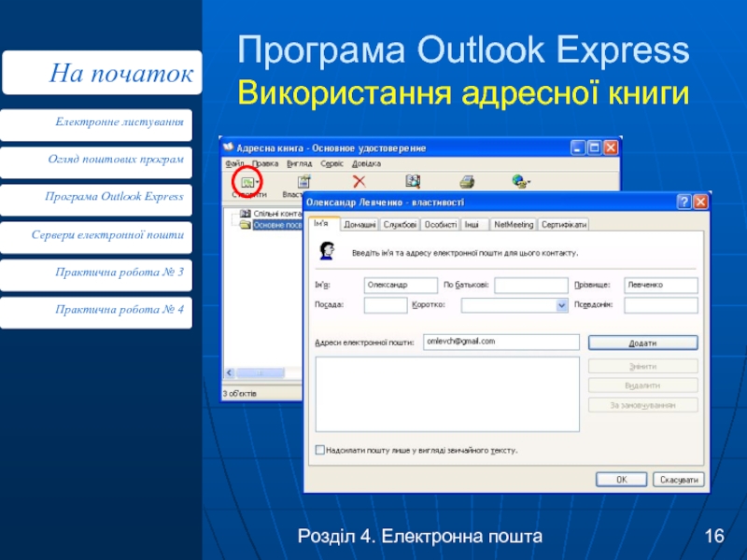
Task: Switch to the Домашні tab
Action: (359, 224)
